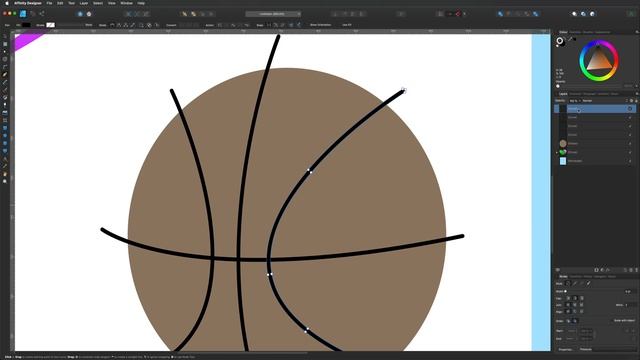Choose the solid line stroke style icon
Viewport: 640px width, 360px height.
(575, 283)
